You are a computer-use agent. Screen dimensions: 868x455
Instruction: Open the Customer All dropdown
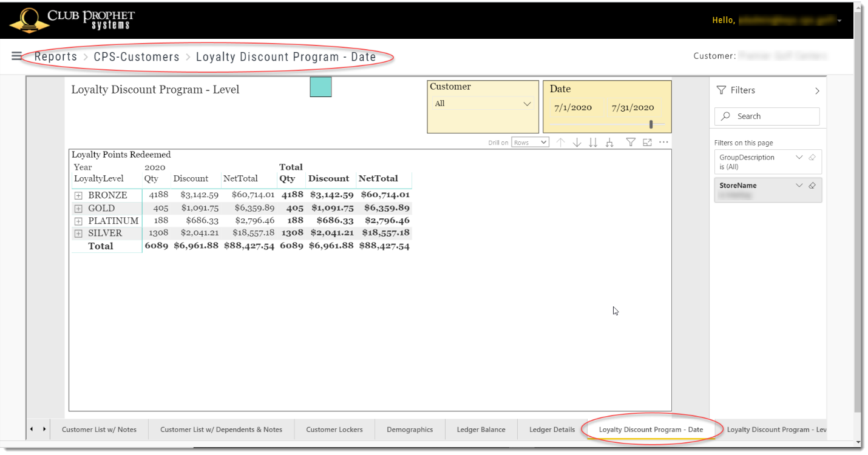[x=483, y=104]
